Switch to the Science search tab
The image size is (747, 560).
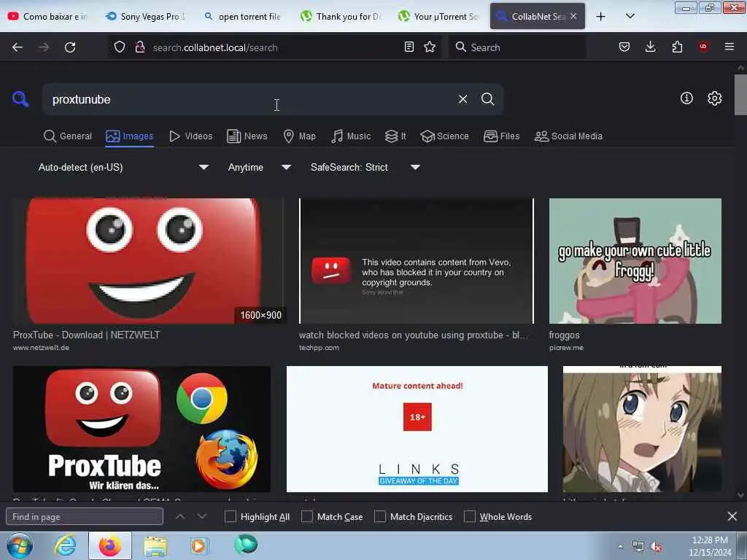point(445,136)
